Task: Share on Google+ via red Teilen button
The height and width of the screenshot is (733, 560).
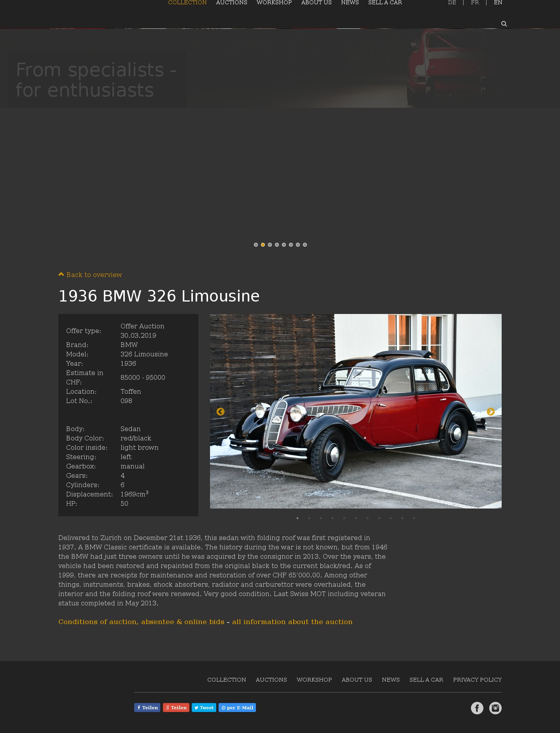Action: (x=176, y=708)
